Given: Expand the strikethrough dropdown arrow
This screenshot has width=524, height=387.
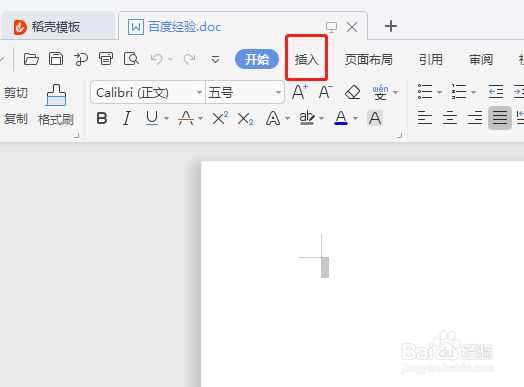Looking at the screenshot, I should 200,118.
